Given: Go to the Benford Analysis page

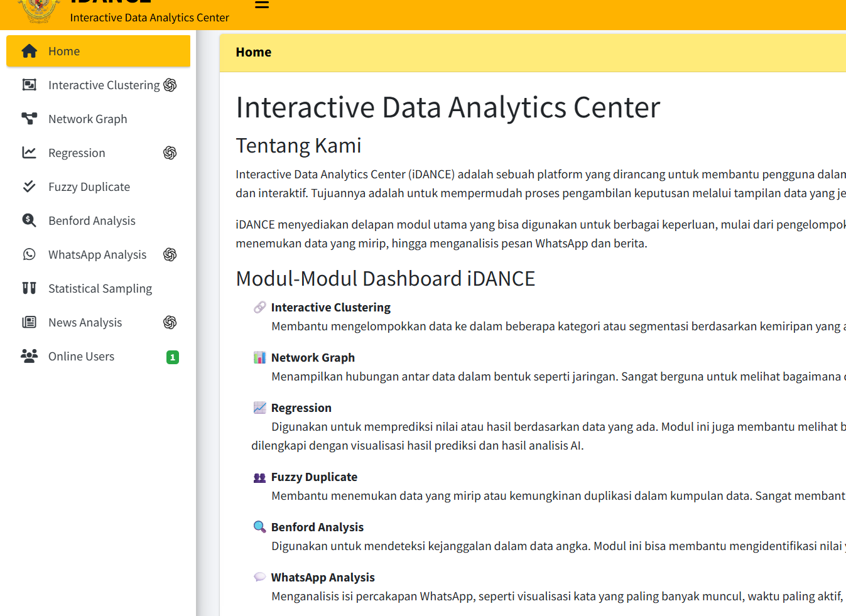Looking at the screenshot, I should [x=92, y=221].
